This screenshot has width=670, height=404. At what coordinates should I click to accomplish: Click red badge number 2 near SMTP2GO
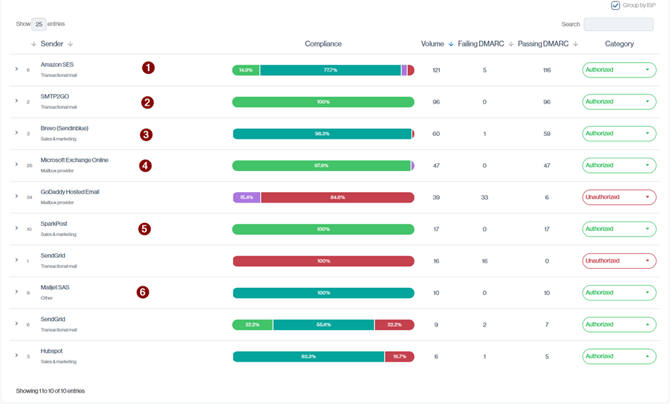pos(147,102)
